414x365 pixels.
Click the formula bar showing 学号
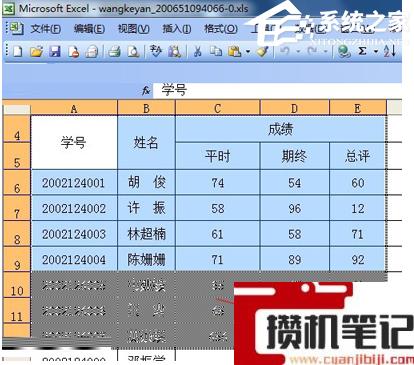point(277,90)
